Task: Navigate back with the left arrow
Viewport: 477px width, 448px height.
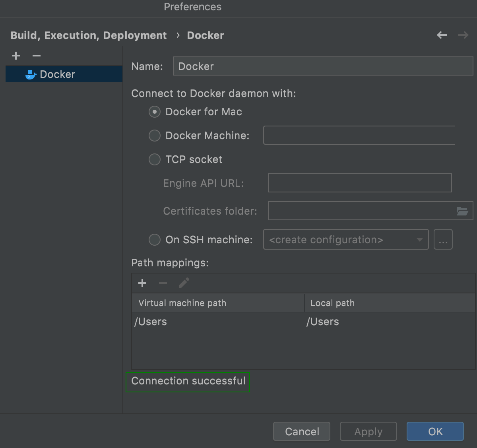Action: point(442,35)
